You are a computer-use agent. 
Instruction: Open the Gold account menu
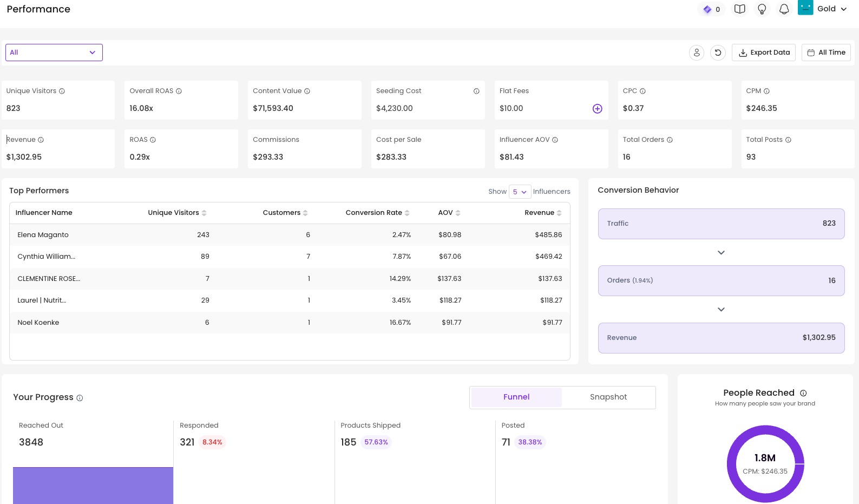[832, 9]
